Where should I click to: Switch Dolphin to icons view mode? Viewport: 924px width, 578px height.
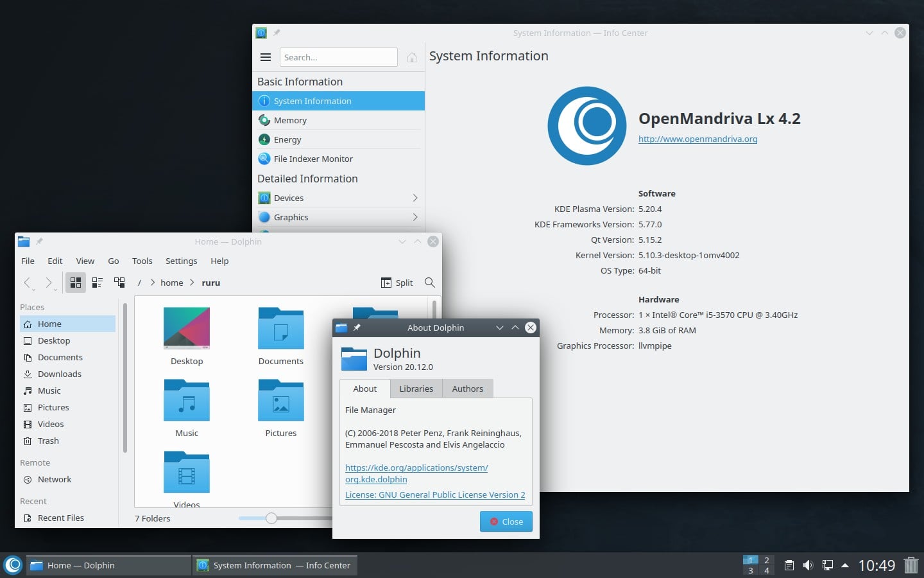[75, 283]
